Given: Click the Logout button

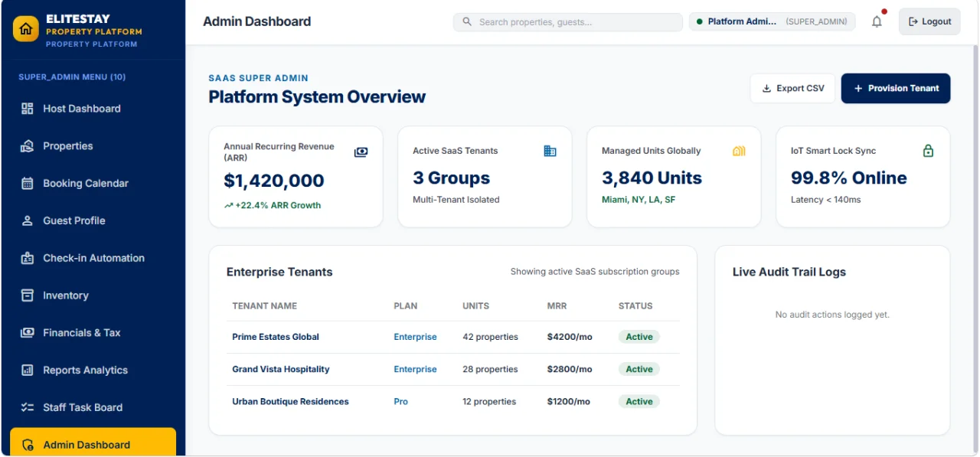Looking at the screenshot, I should coord(929,22).
